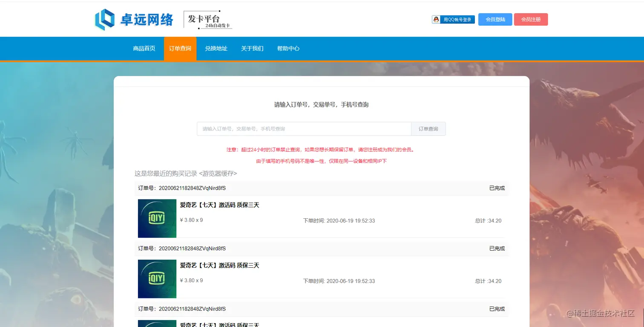
Task: Click the first order's 已完成 status
Action: click(x=497, y=188)
